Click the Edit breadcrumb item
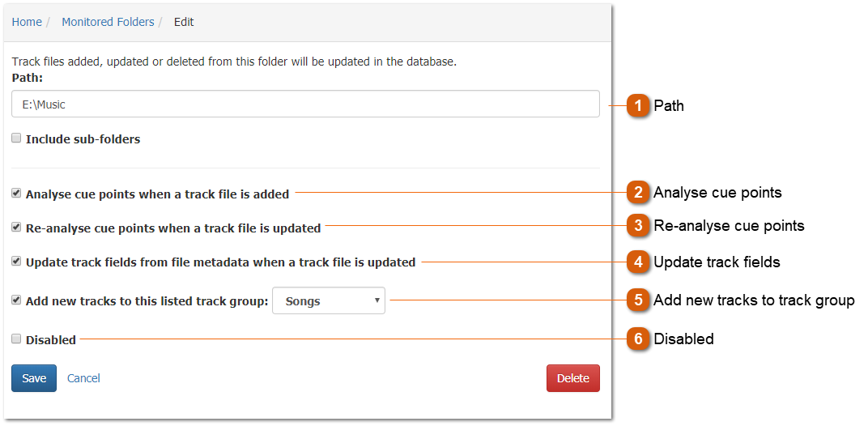Viewport: 868px width, 426px height. pos(184,22)
